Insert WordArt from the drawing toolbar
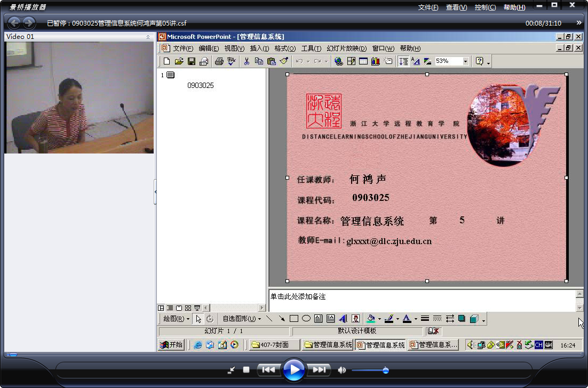Screen dimensions: 588x388 pyautogui.click(x=343, y=319)
